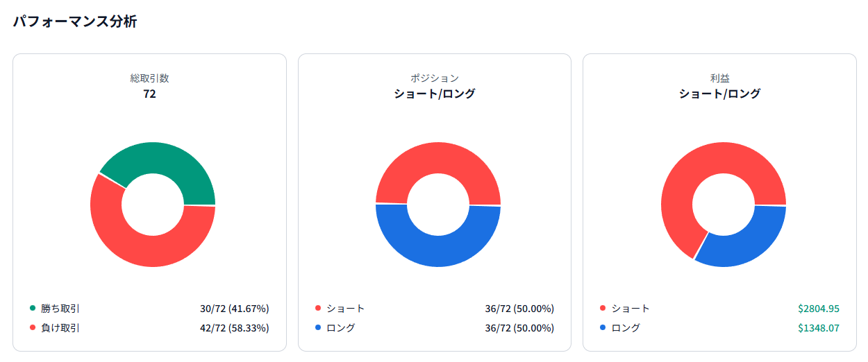Select the red short segment in ポジション donut

coord(437,158)
